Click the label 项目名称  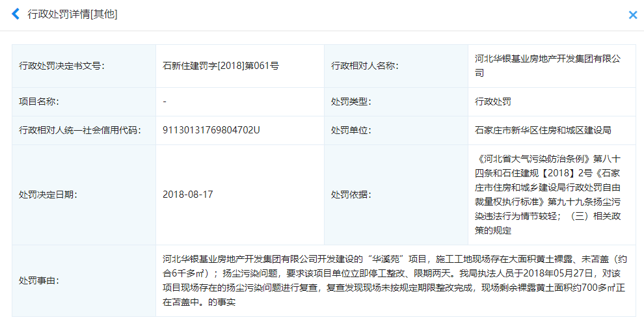pyautogui.click(x=38, y=101)
